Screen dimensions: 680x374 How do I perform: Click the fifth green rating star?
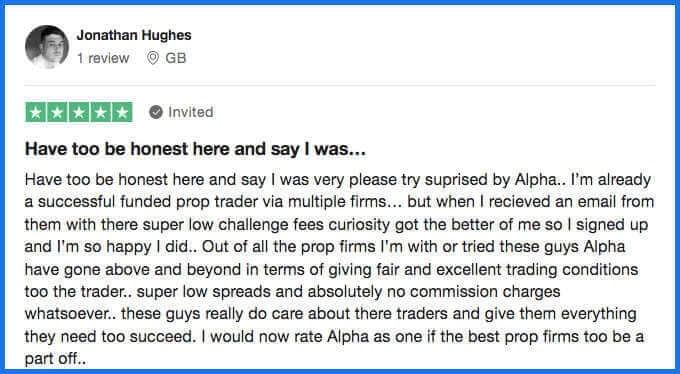pyautogui.click(x=122, y=112)
